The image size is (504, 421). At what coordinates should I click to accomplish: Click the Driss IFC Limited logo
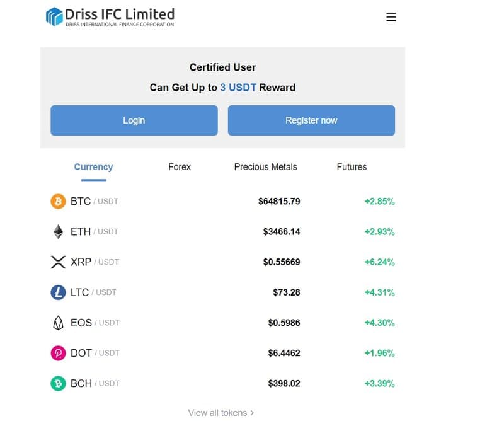coord(110,16)
